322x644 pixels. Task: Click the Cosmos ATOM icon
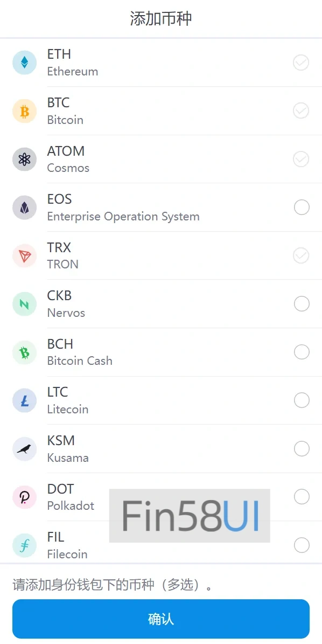tap(25, 159)
